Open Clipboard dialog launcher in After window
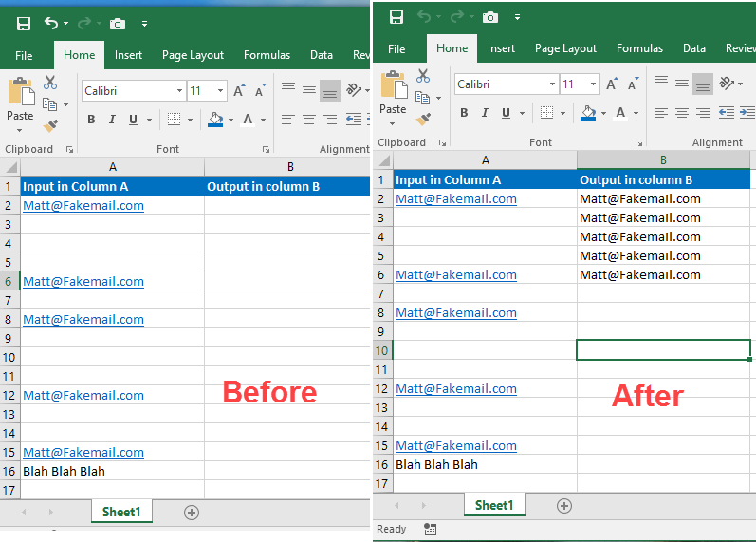The image size is (756, 542). [x=442, y=142]
